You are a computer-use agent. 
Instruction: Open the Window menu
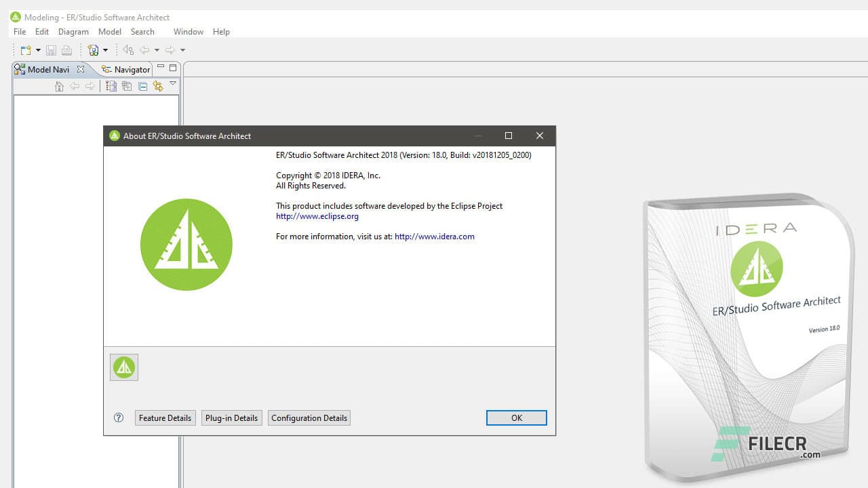pyautogui.click(x=188, y=31)
